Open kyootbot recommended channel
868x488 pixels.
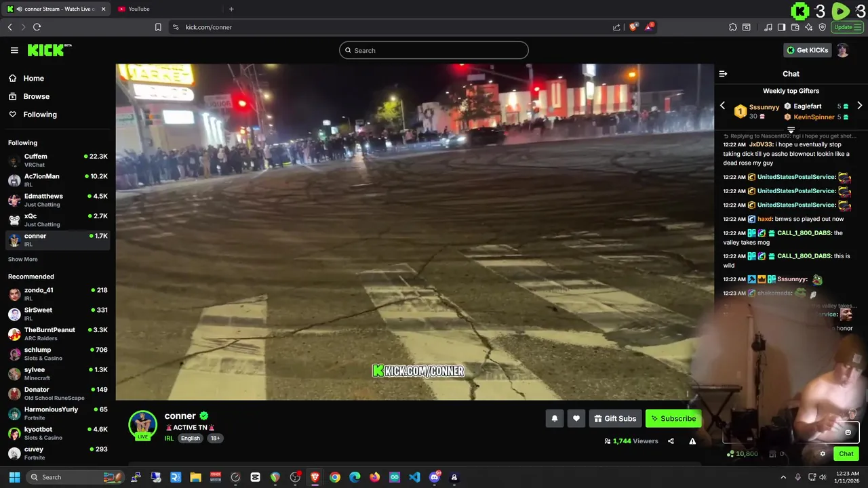pos(58,433)
